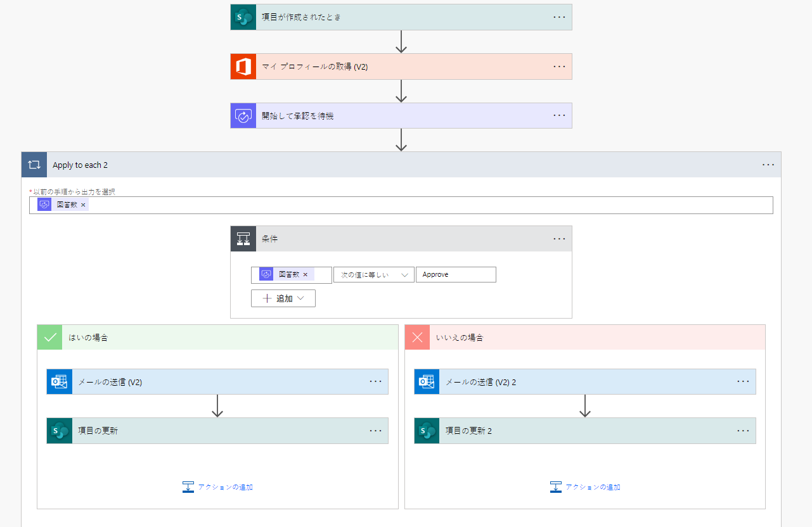The height and width of the screenshot is (527, 812).
Task: Click the はいの場合 branch header
Action: (217, 338)
